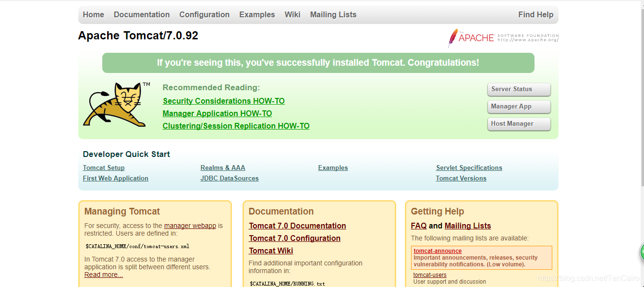
Task: Open the Home nav item
Action: point(93,14)
